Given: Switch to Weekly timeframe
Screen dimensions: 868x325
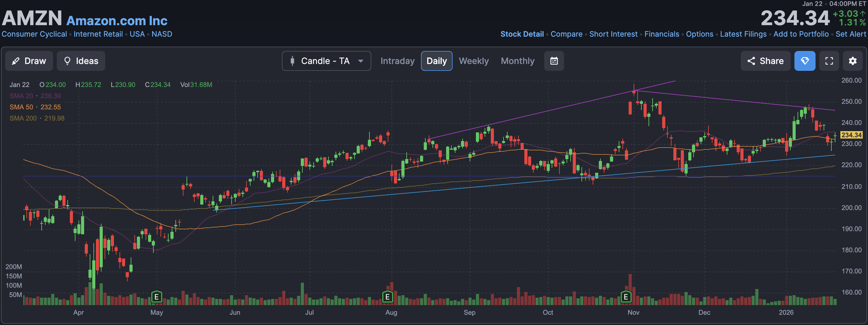Looking at the screenshot, I should [x=473, y=61].
